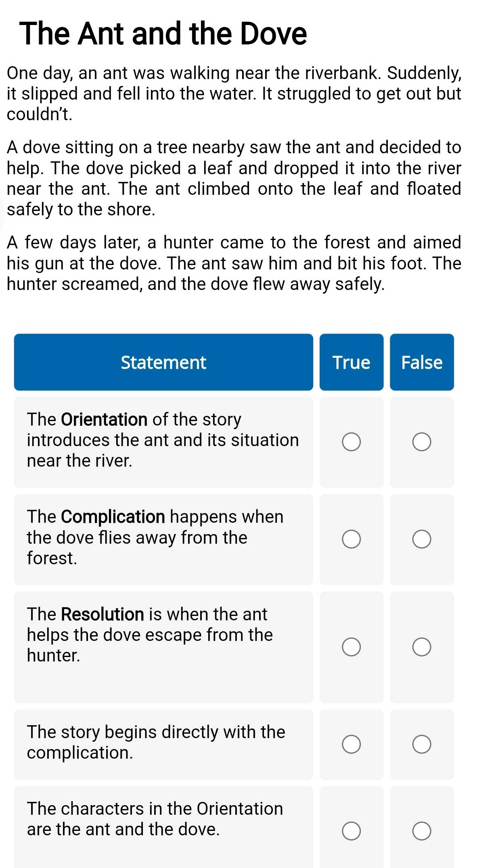Click the paragraph starting 'A few days later'
This screenshot has width=477, height=868.
click(x=234, y=263)
